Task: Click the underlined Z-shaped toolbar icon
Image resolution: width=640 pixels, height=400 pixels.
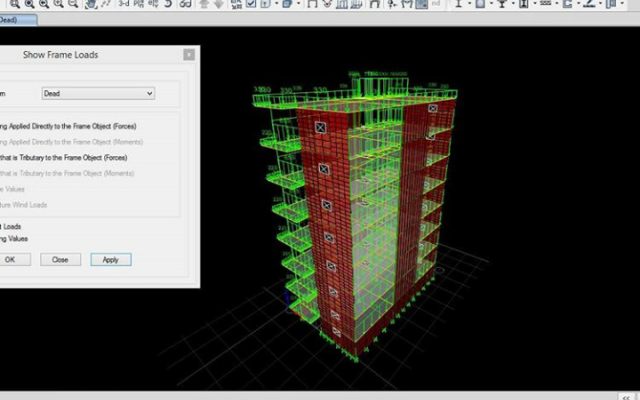Action: coord(589,4)
